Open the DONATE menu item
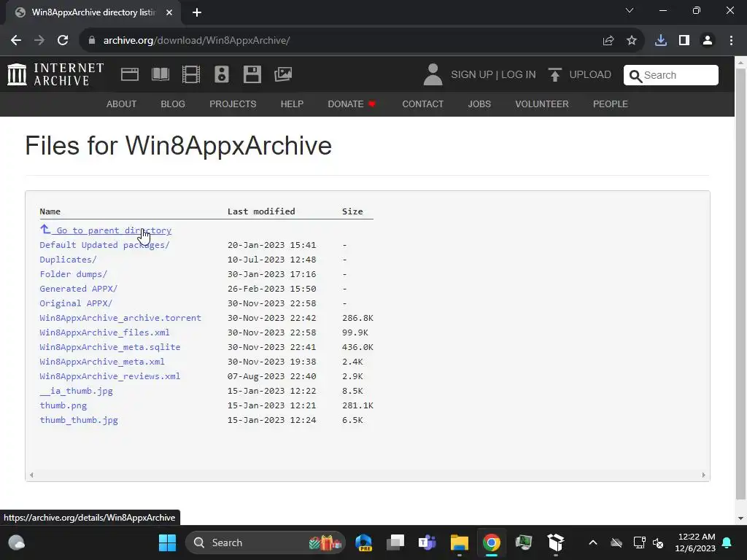 point(352,104)
